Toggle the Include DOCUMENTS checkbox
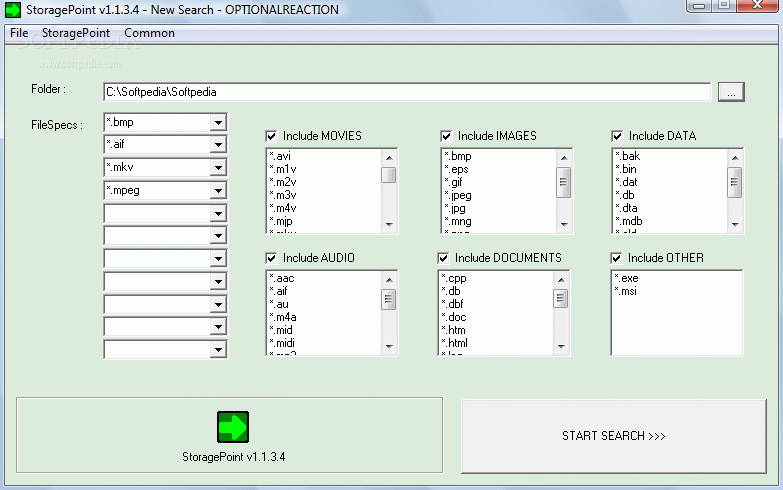 click(x=443, y=258)
